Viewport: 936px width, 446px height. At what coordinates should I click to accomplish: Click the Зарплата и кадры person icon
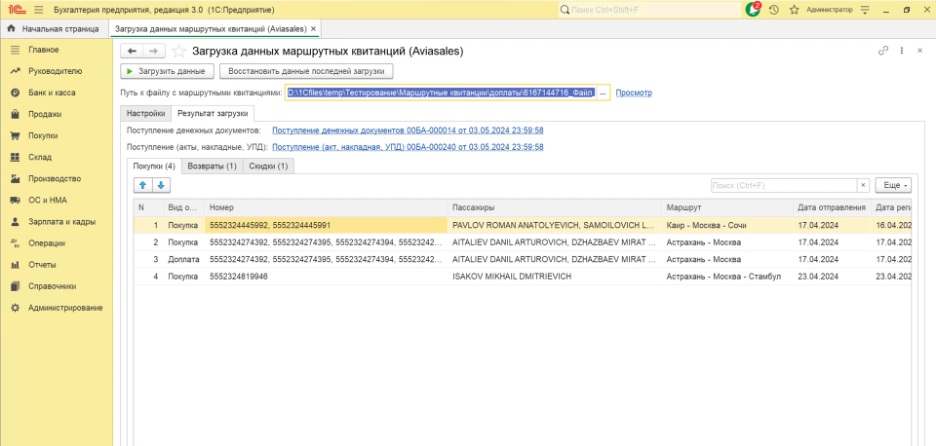click(16, 222)
